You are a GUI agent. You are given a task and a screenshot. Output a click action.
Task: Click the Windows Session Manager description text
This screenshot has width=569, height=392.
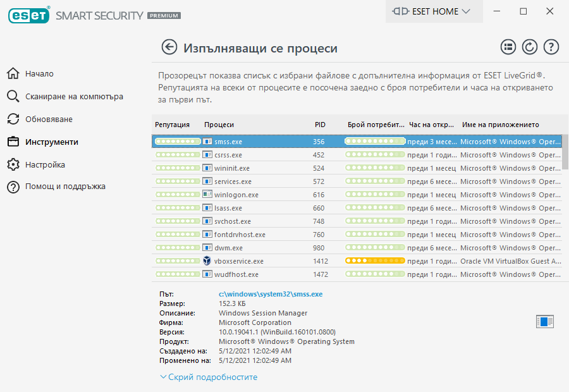tap(263, 313)
